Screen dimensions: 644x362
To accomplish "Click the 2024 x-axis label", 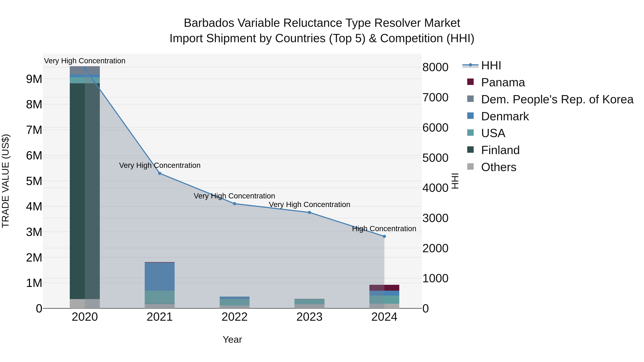I will click(384, 317).
